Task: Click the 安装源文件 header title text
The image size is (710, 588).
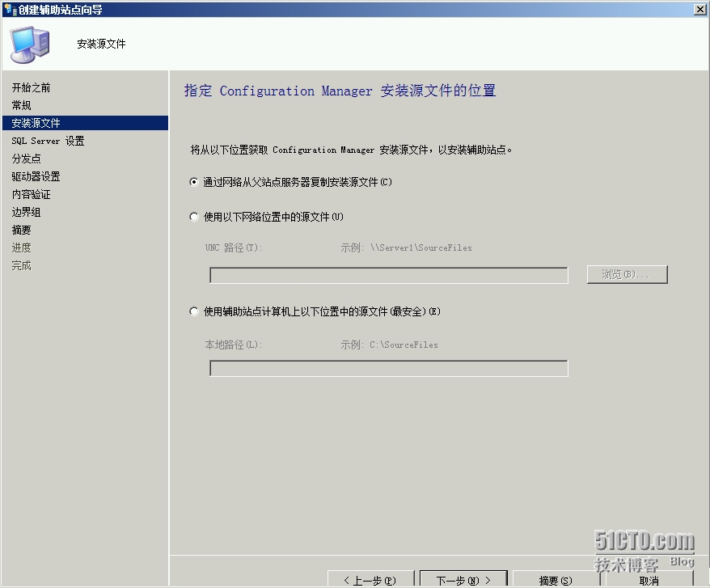Action: (101, 44)
